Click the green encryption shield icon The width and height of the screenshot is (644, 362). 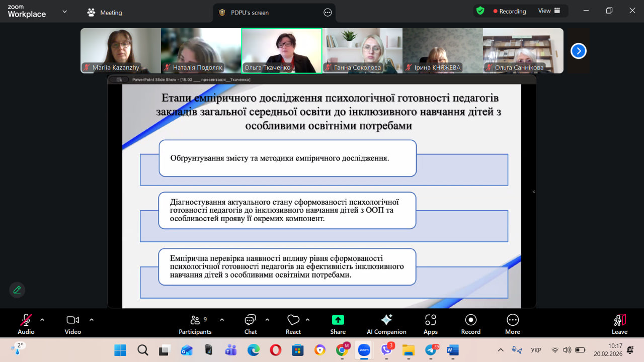480,11
